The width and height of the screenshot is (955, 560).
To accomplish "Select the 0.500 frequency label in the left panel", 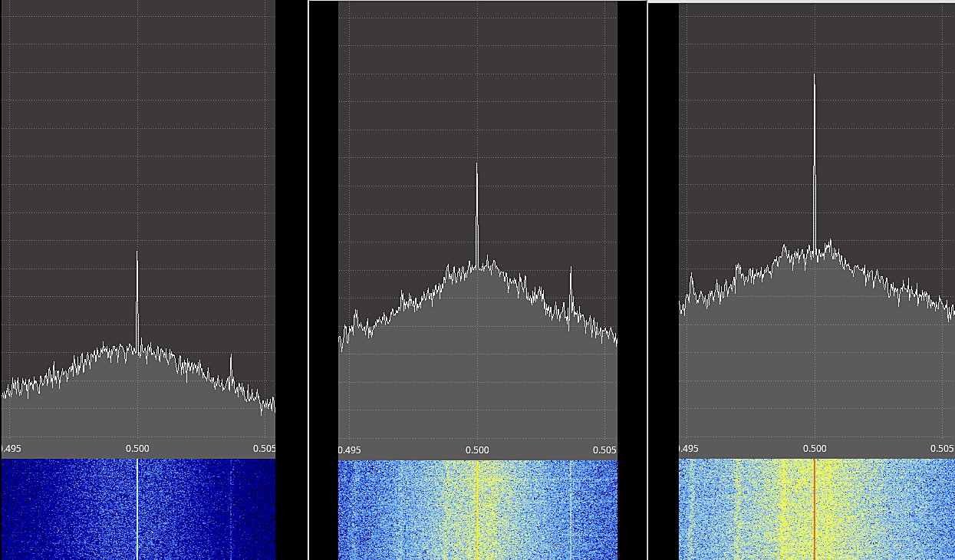I will pos(137,448).
